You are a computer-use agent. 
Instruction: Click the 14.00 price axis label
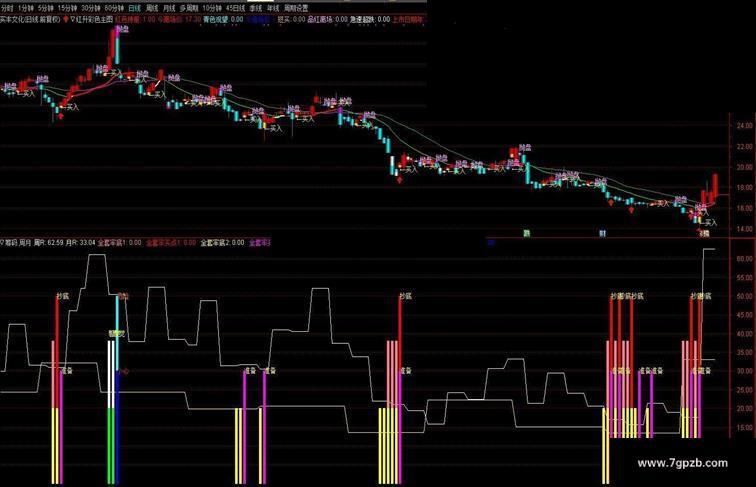[x=743, y=229]
